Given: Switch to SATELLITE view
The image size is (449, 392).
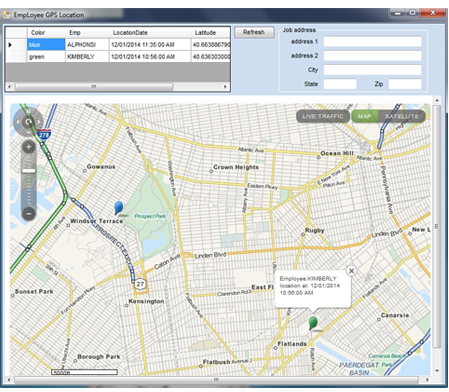Looking at the screenshot, I should pyautogui.click(x=402, y=116).
